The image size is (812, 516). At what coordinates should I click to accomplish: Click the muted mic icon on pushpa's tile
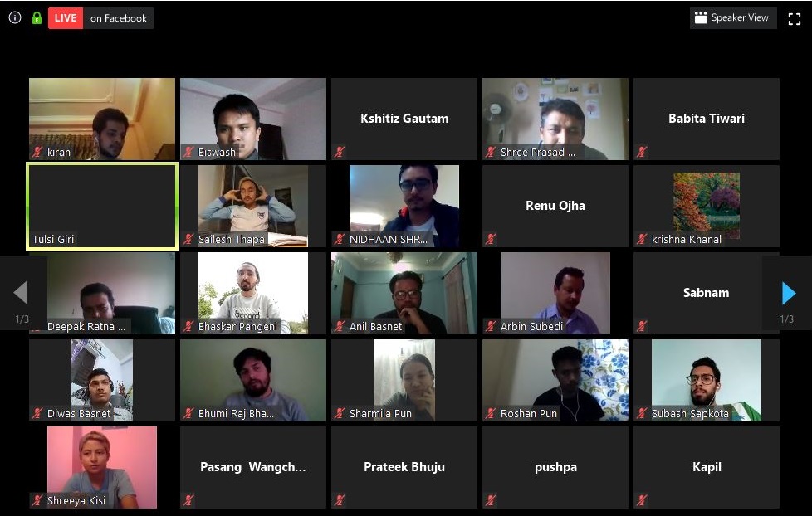[491, 500]
